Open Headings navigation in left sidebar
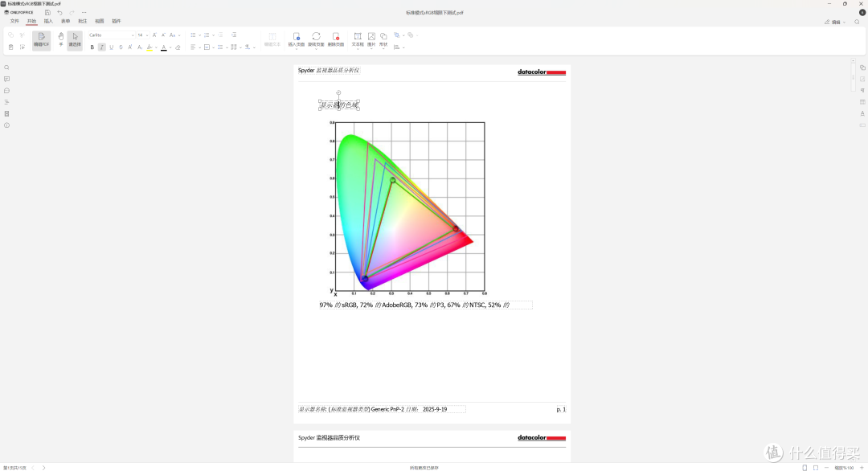This screenshot has width=868, height=471. (6, 102)
